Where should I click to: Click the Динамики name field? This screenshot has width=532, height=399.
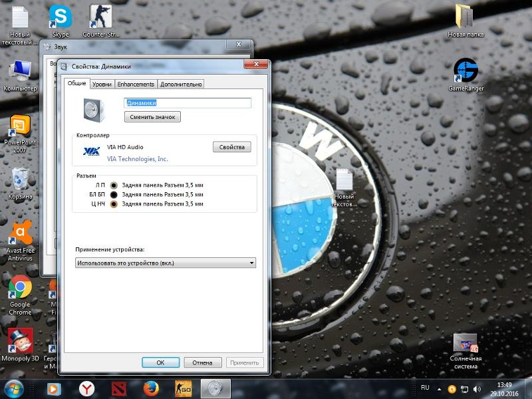pyautogui.click(x=188, y=103)
